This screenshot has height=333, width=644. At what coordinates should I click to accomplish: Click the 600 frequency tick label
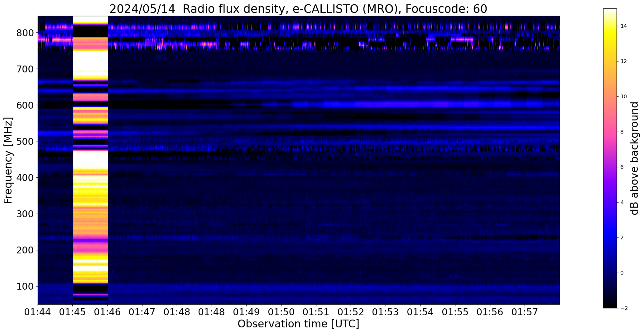tap(25, 105)
